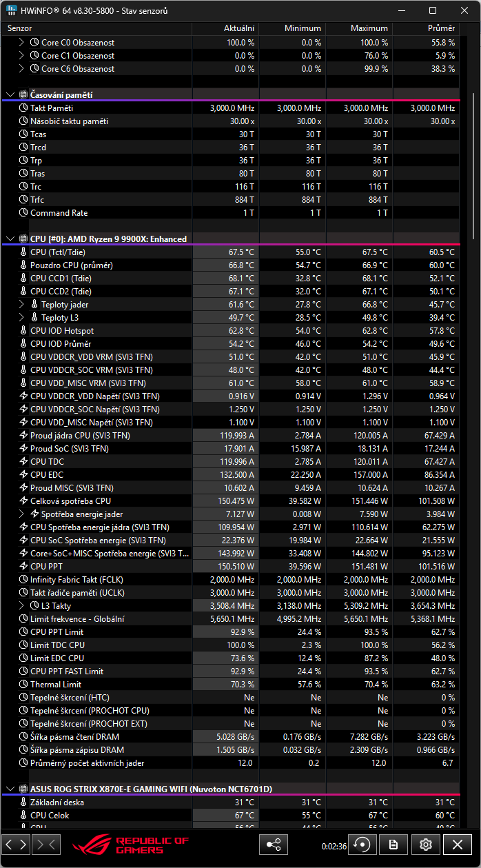Click the shrink layout arrows button
481x868 pixels.
point(47,845)
